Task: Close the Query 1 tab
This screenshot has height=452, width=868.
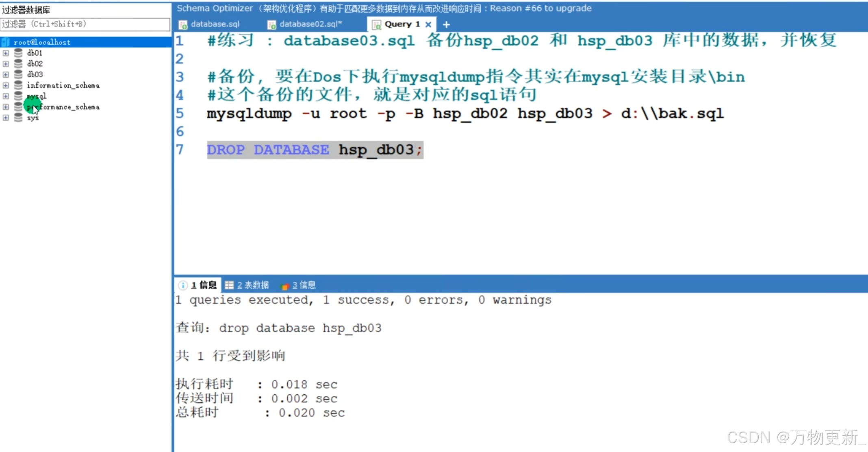Action: point(428,24)
